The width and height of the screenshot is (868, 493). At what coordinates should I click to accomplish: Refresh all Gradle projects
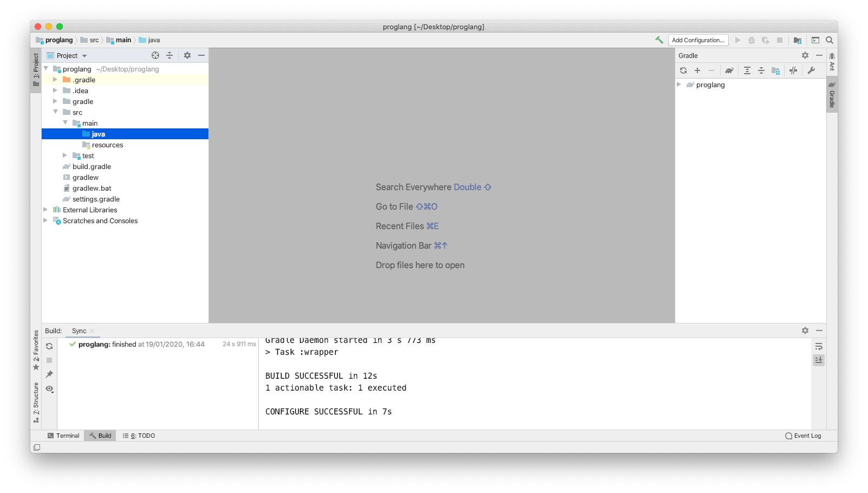(x=683, y=70)
